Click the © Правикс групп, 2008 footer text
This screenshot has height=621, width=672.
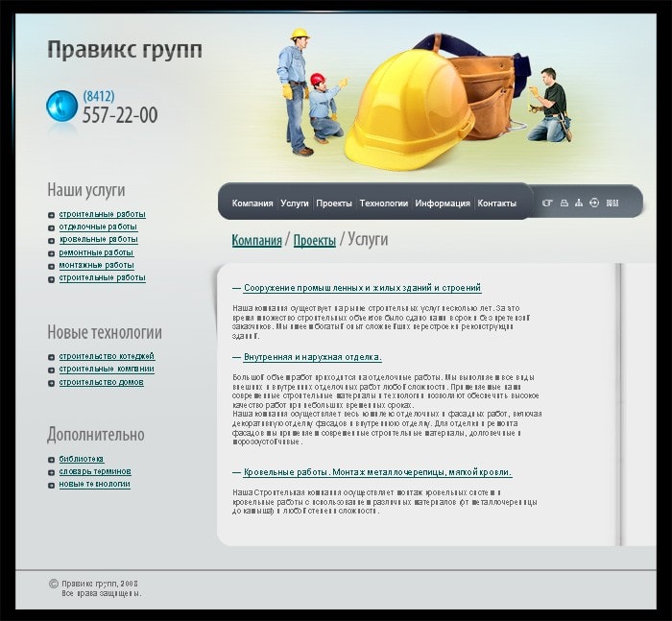coord(93,584)
